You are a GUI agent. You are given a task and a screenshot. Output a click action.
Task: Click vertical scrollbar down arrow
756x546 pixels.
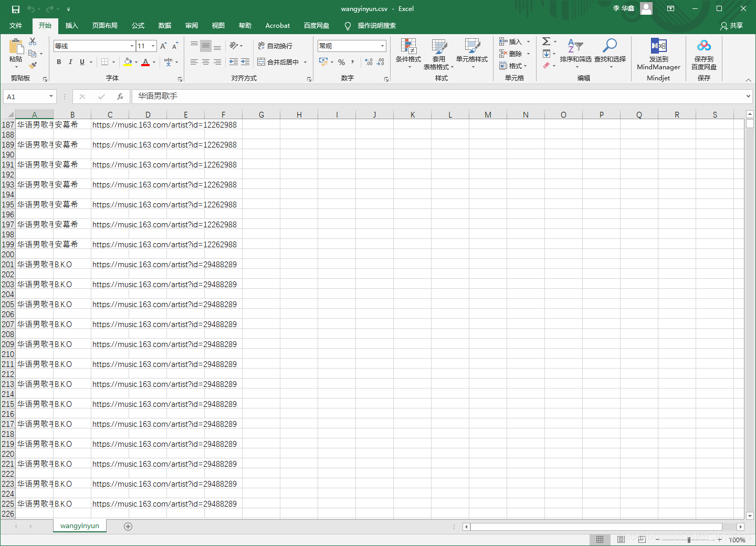[x=750, y=516]
